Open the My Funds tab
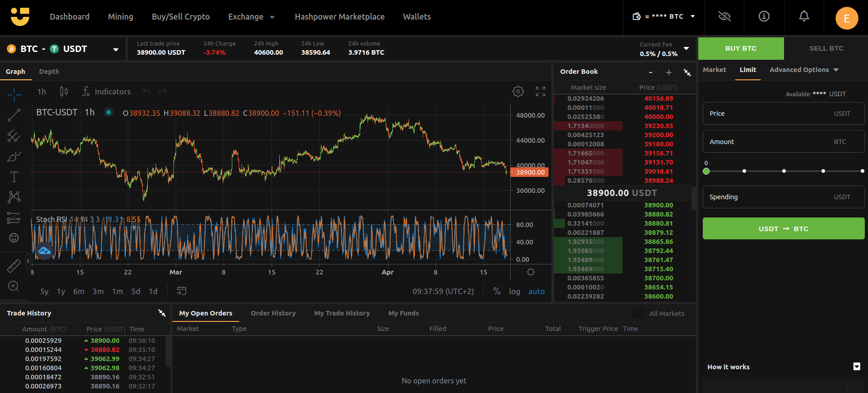Viewport: 868px width, 393px height. point(403,313)
